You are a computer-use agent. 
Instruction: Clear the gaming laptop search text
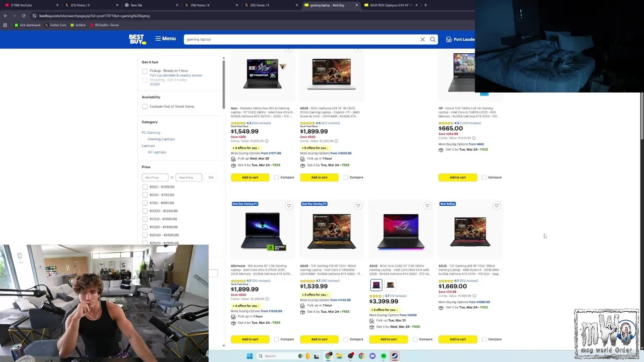[423, 39]
